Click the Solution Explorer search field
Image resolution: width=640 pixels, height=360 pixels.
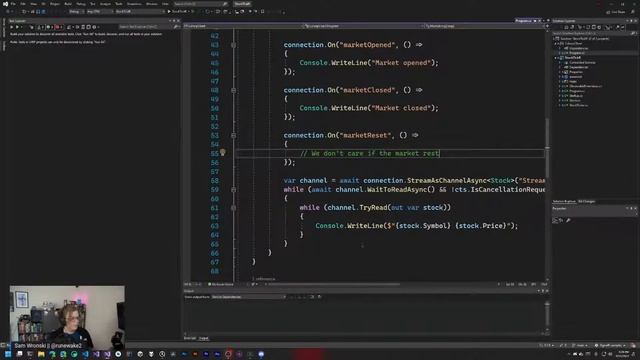tap(593, 33)
